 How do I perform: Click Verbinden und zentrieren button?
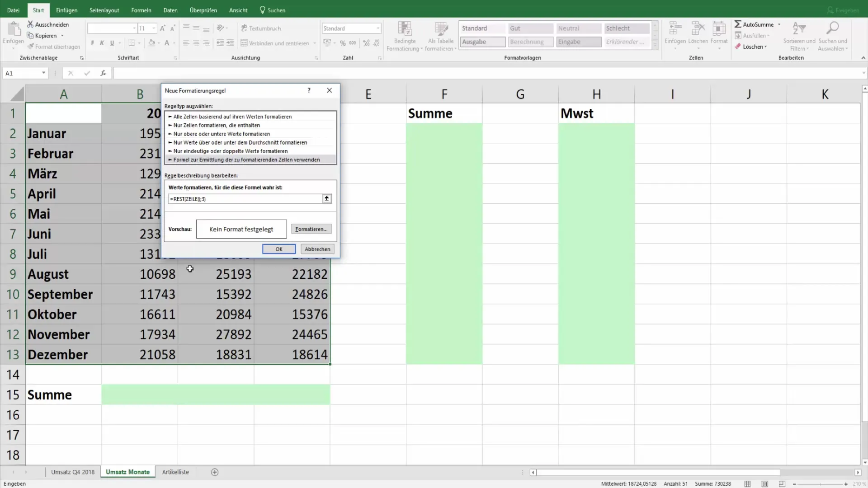coord(275,43)
